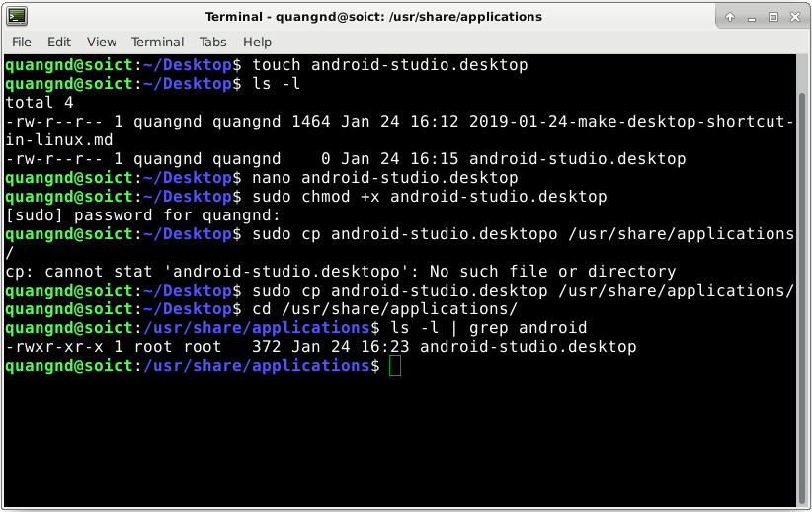Click the keep-above arrow window button
812x512 pixels.
[x=730, y=17]
